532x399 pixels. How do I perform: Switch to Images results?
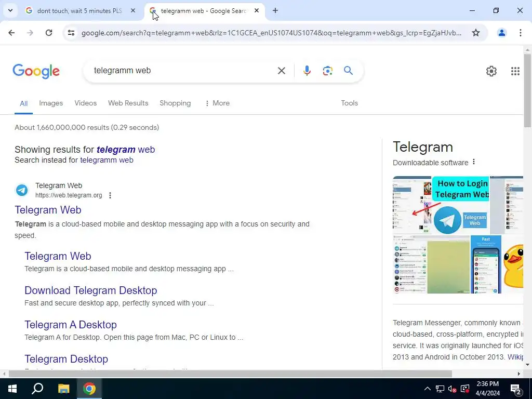tap(51, 103)
